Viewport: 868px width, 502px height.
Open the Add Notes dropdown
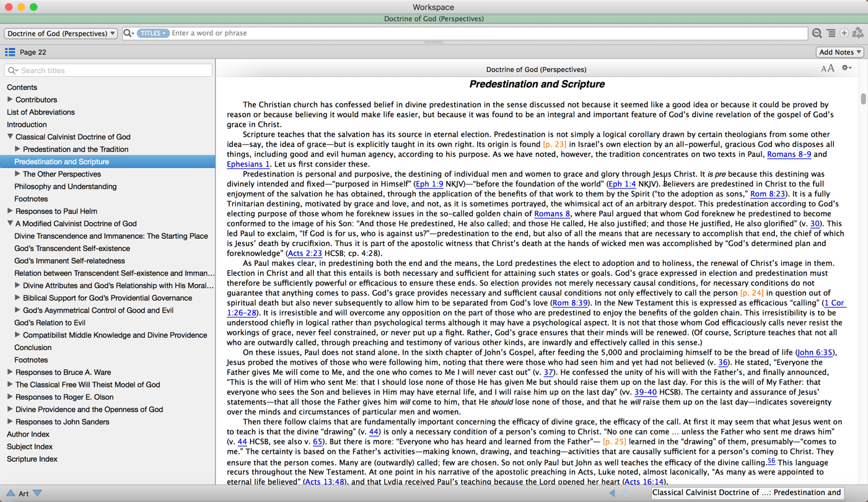(x=840, y=52)
